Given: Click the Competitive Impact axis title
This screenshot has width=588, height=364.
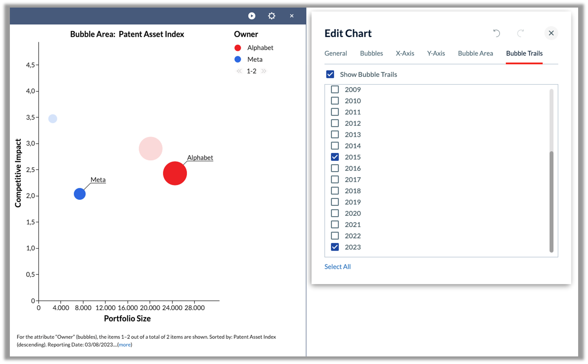Looking at the screenshot, I should tap(18, 173).
